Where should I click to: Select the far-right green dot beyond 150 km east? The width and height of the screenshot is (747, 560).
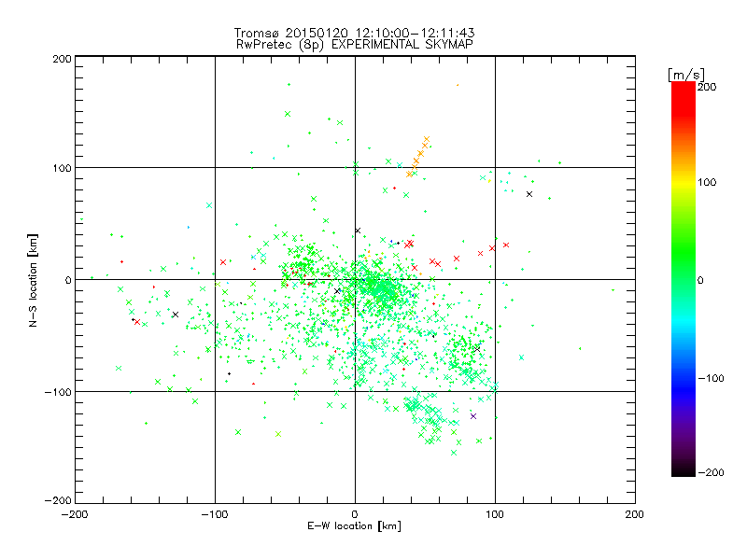(613, 290)
